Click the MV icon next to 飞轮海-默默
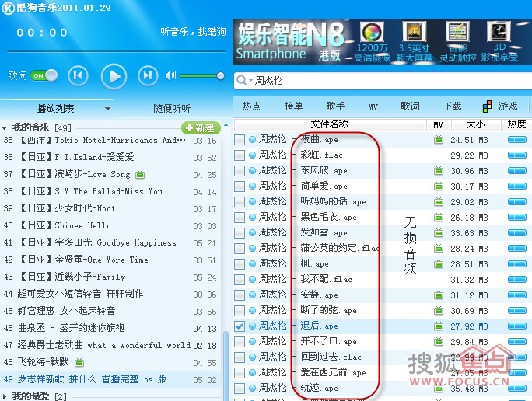Image resolution: width=532 pixels, height=401 pixels. pos(79,363)
